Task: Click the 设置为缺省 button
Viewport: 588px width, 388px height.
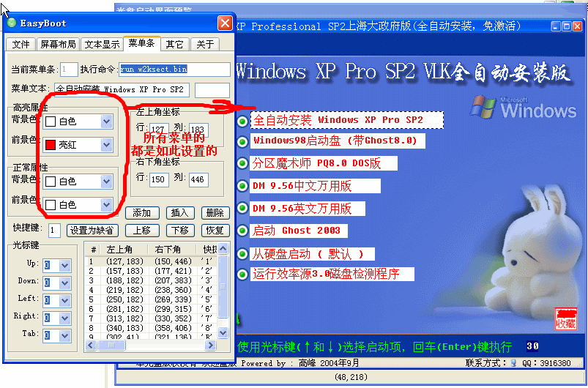Action: [92, 231]
